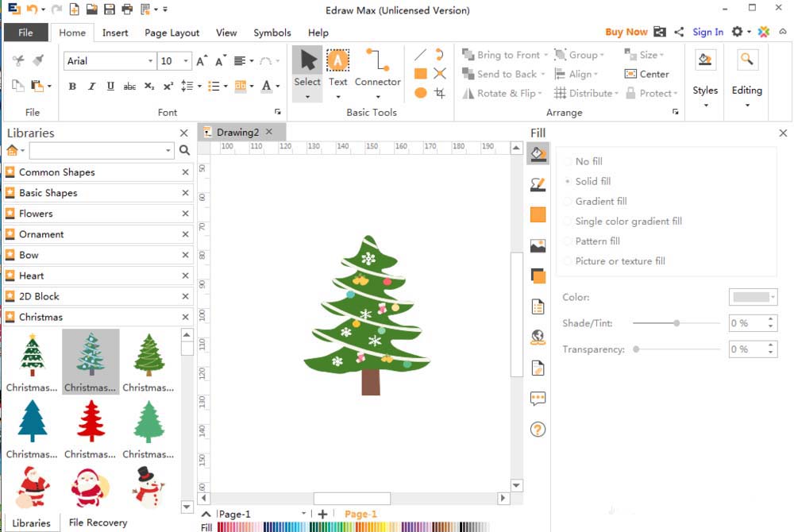Screen dimensions: 794x532
Task: Open the Basic Shapes library row
Action: pyautogui.click(x=98, y=193)
